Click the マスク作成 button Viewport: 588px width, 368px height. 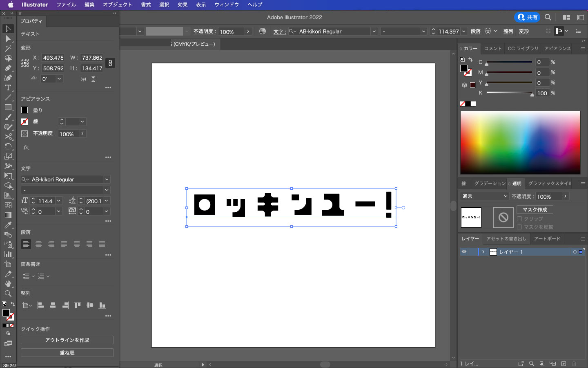coord(535,210)
